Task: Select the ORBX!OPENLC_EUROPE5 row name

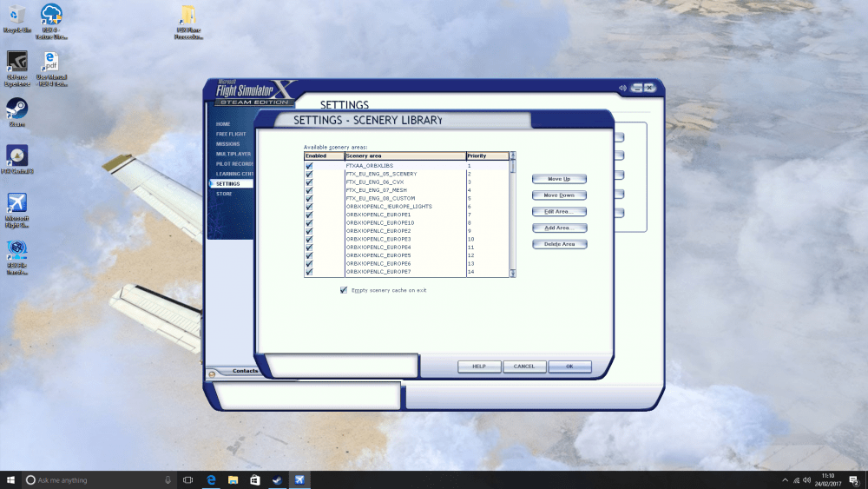Action: (x=378, y=255)
